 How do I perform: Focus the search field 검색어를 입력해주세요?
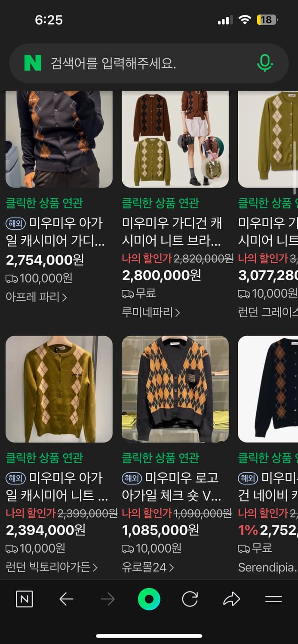pos(149,64)
